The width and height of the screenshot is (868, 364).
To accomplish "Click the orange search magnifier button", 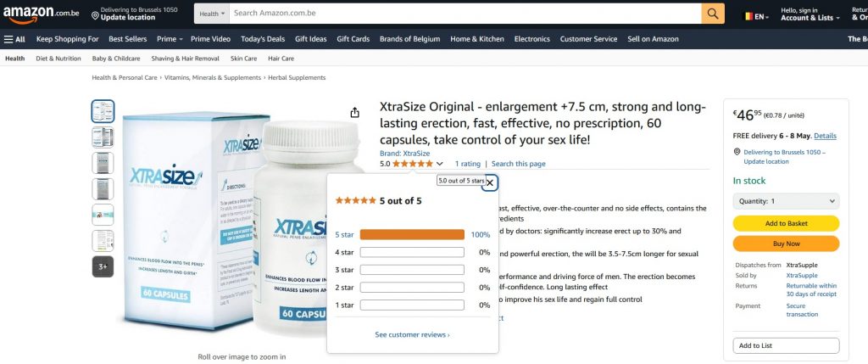I will click(x=712, y=14).
